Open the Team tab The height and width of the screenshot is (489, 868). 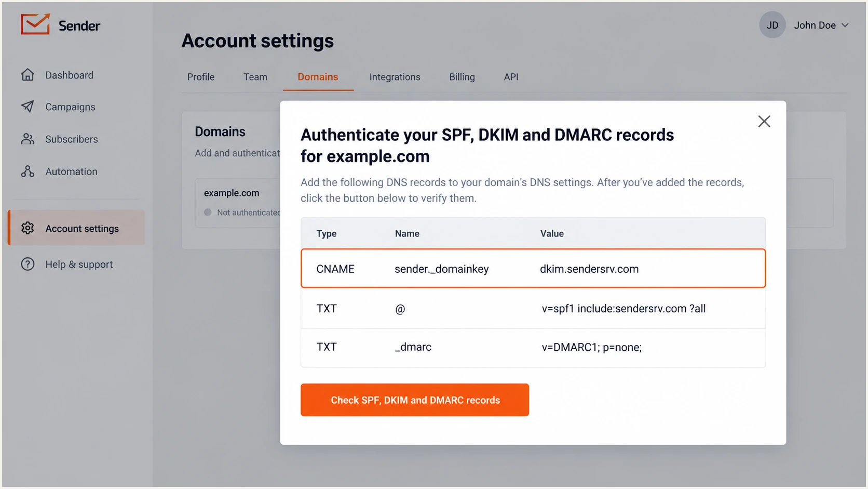click(x=255, y=77)
